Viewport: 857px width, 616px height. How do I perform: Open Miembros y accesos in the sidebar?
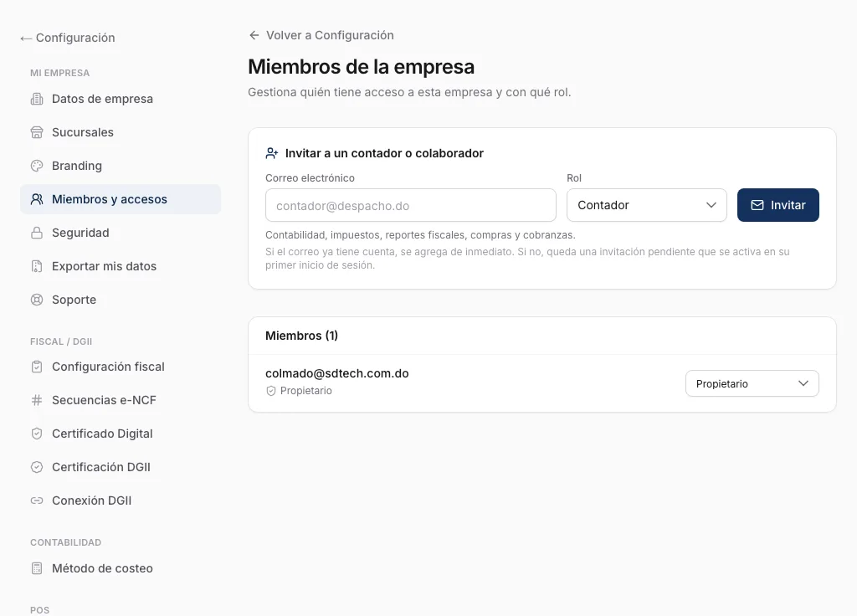click(x=121, y=199)
